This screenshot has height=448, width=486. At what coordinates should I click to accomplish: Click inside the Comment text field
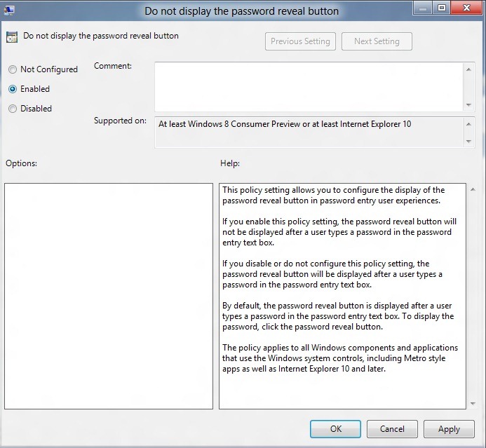tap(309, 86)
